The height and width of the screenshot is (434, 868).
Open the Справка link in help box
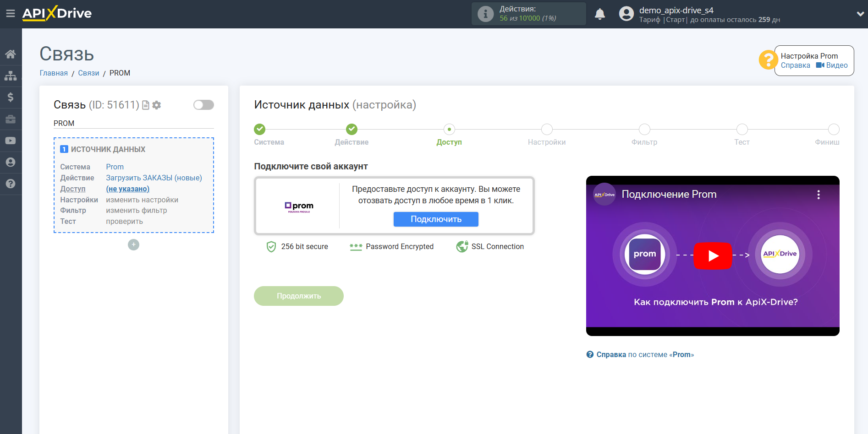[796, 65]
